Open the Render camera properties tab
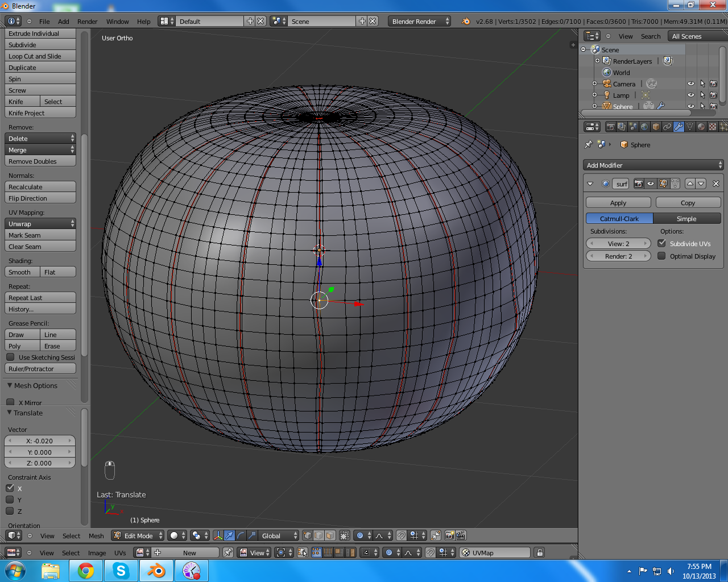Screen dimensions: 728x582 coord(610,127)
